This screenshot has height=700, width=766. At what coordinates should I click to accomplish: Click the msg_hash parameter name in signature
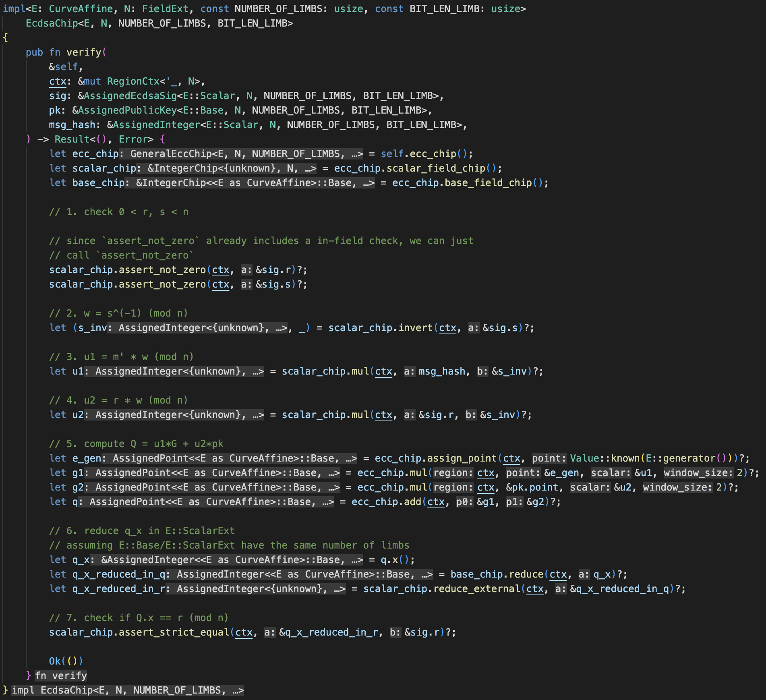[72, 125]
